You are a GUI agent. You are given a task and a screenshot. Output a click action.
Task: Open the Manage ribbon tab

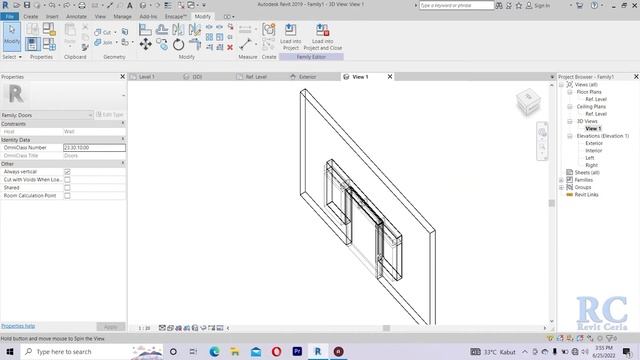click(x=122, y=17)
